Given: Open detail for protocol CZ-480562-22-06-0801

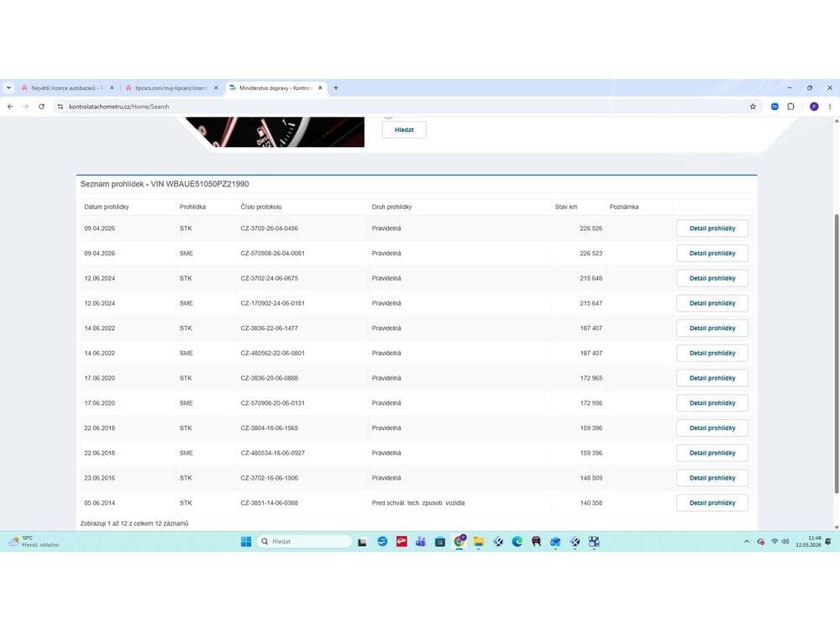Looking at the screenshot, I should coord(712,353).
